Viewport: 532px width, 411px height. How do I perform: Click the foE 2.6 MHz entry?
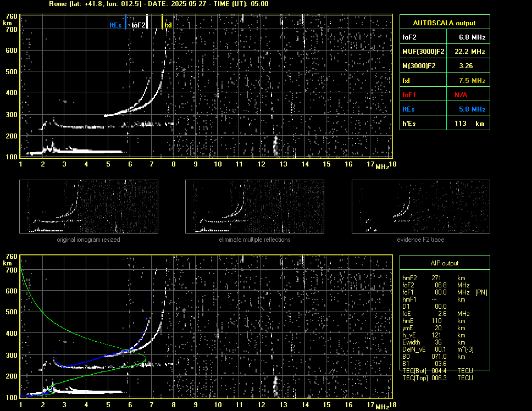tap(436, 314)
